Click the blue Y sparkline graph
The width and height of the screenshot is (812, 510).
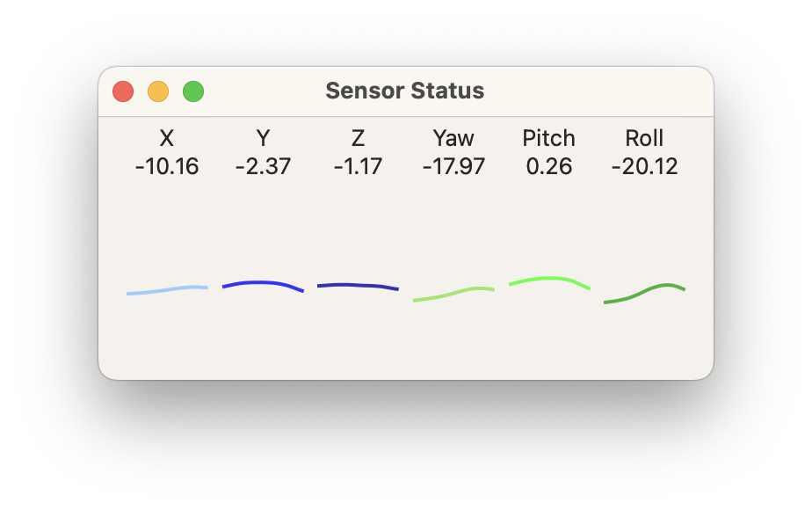coord(263,283)
